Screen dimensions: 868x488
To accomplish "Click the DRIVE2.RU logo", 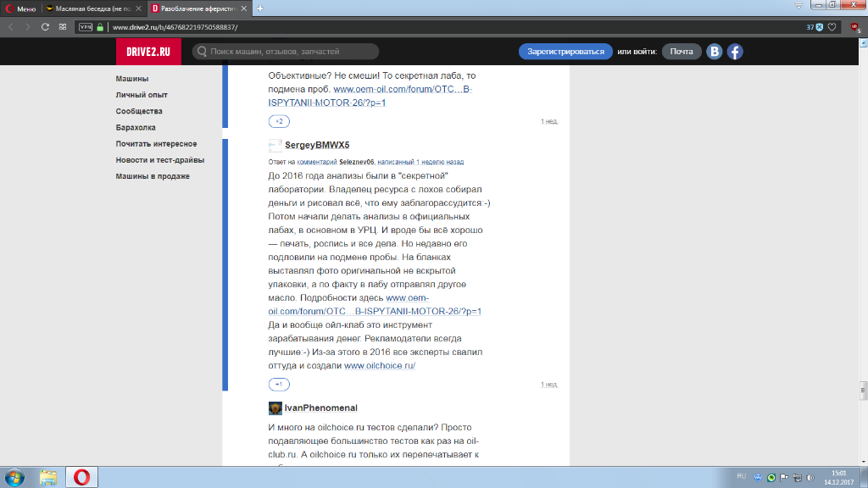I will tap(148, 52).
